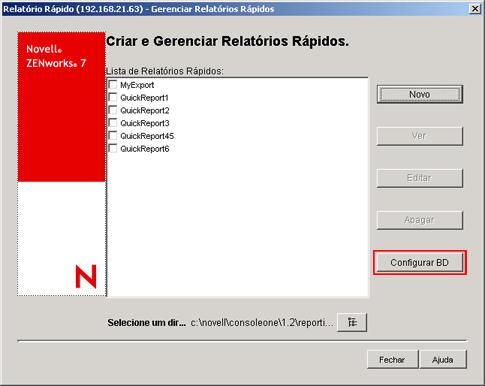The height and width of the screenshot is (386, 485).
Task: Close the Relatório Rápido dialog window
Action: tap(475, 9)
